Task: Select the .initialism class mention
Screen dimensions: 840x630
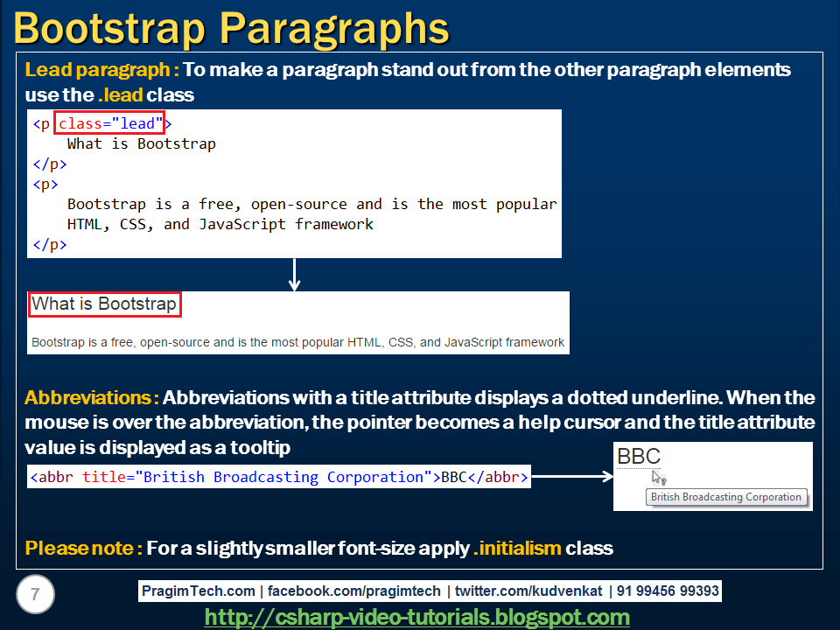Action: pos(516,549)
